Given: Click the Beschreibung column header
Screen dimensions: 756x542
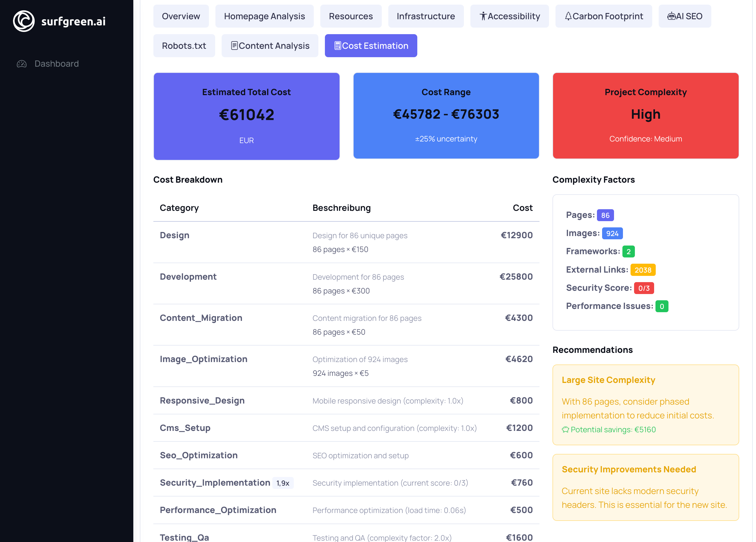Looking at the screenshot, I should click(341, 208).
